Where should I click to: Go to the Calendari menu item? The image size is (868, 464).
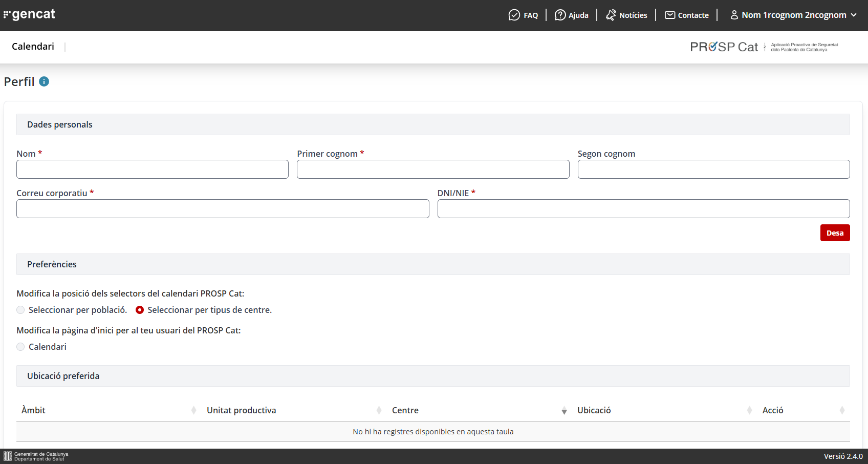click(x=33, y=47)
